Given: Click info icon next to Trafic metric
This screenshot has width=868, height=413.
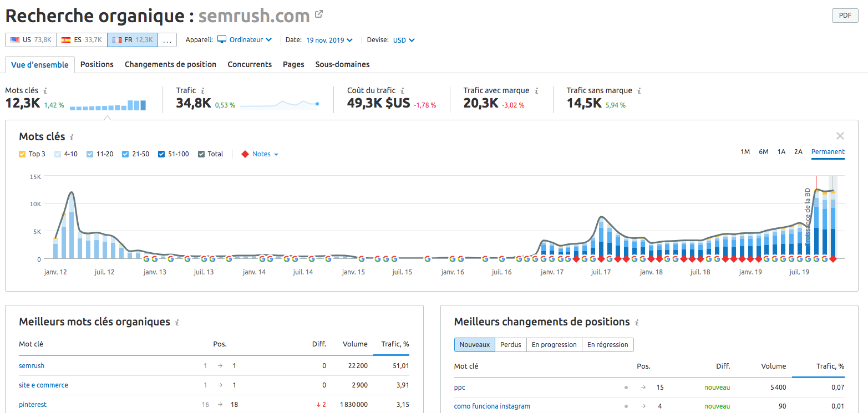Looking at the screenshot, I should 203,90.
